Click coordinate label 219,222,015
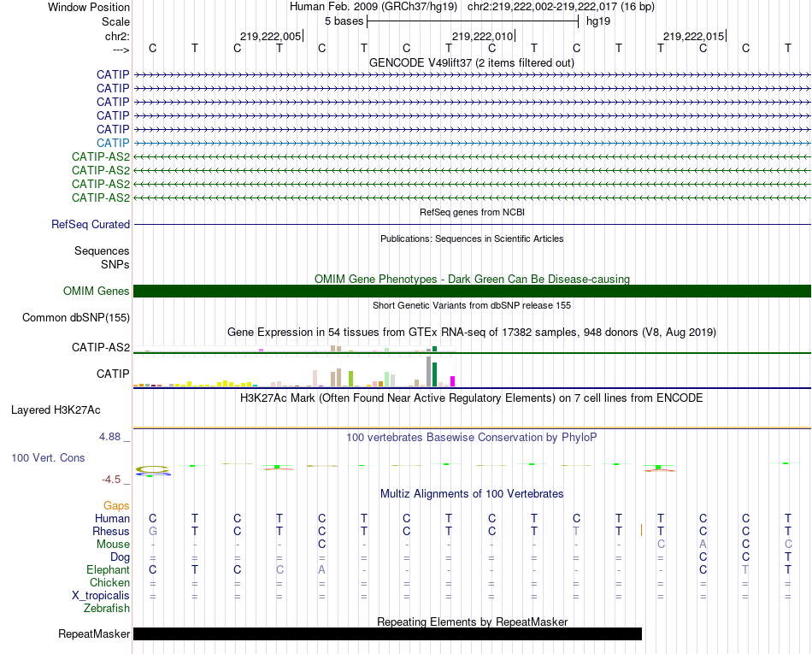812x654 pixels. (693, 36)
